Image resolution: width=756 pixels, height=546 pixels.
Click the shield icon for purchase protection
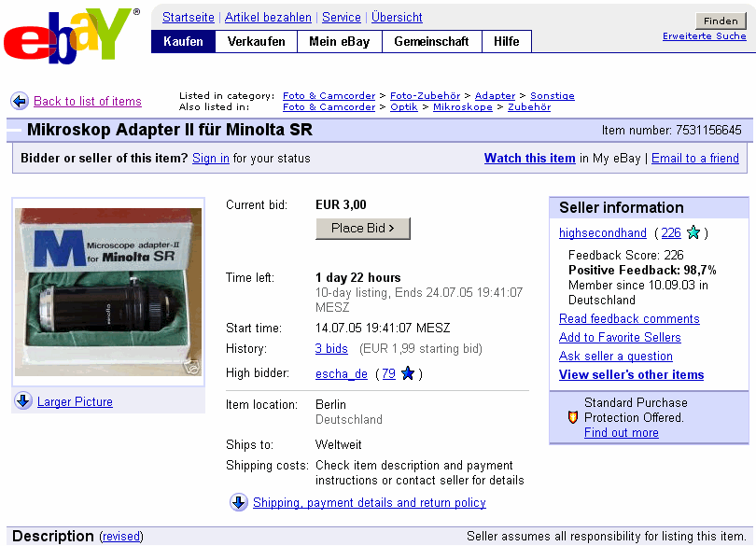click(x=573, y=417)
